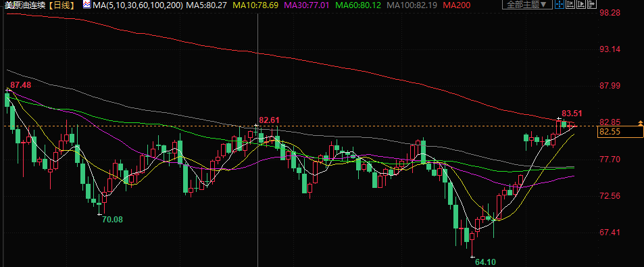Click the MA30:77.01 value
644x267 pixels.
click(x=307, y=5)
